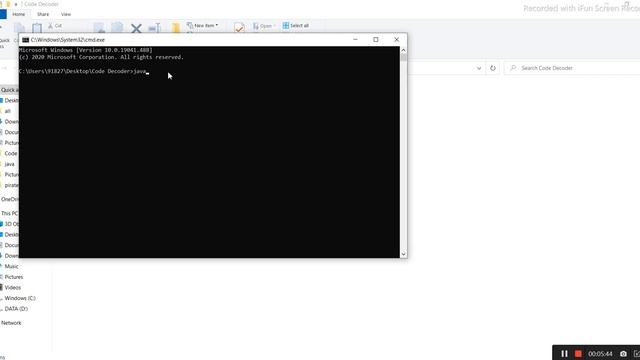Viewport: 640px width, 360px height.
Task: Pause the screen recording
Action: point(564,353)
